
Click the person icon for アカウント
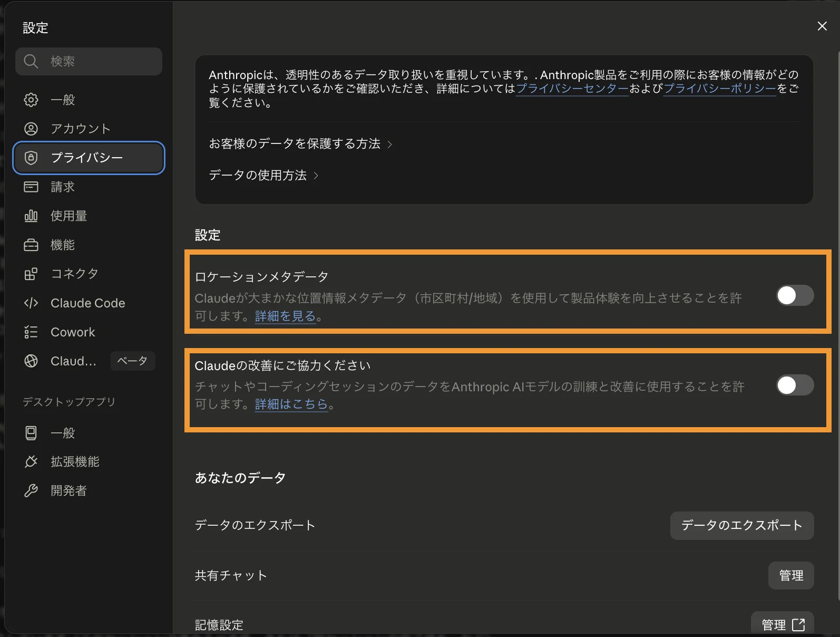pyautogui.click(x=31, y=129)
